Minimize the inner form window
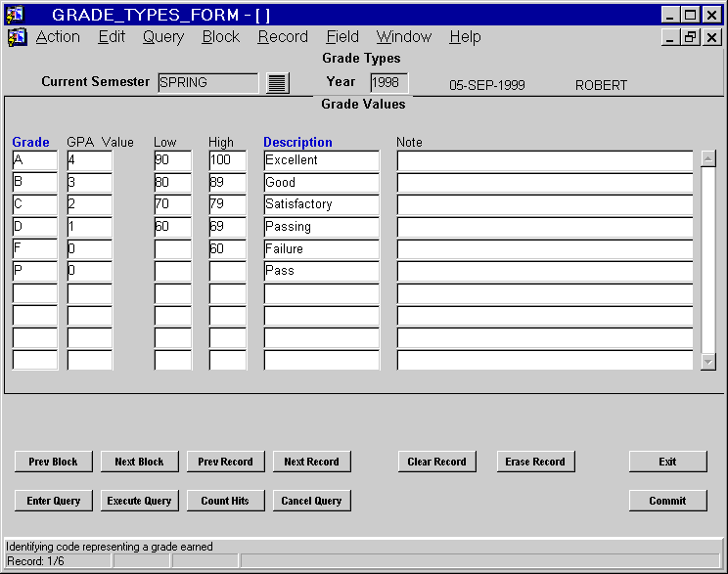Image resolution: width=728 pixels, height=574 pixels. coord(670,37)
